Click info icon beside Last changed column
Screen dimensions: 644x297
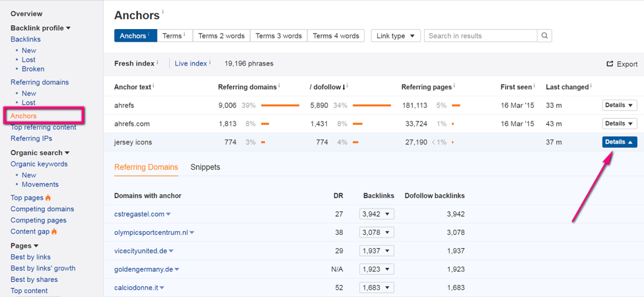(x=591, y=86)
